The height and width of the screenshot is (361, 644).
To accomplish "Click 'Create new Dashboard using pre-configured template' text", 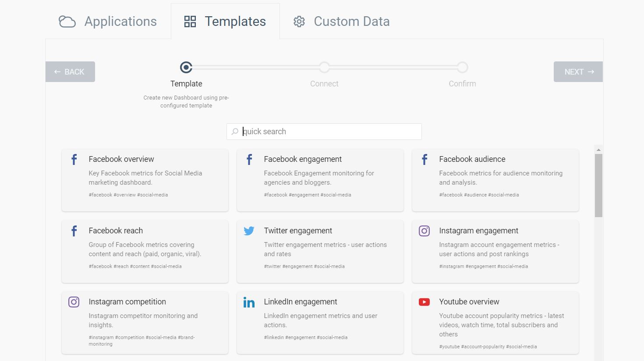I will click(x=186, y=101).
